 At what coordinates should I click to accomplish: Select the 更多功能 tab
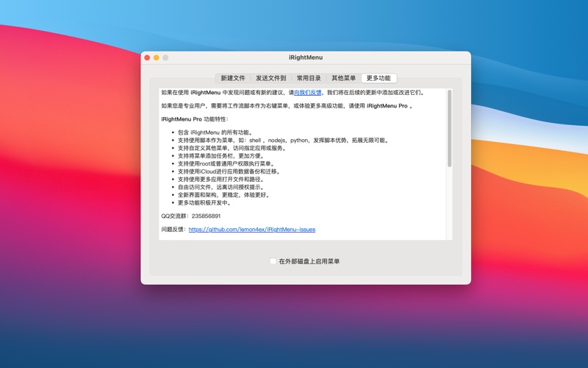[x=379, y=78]
